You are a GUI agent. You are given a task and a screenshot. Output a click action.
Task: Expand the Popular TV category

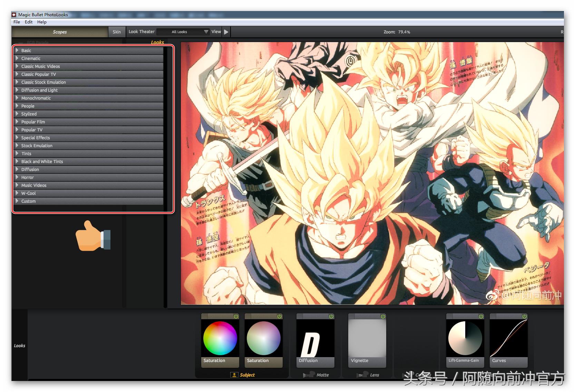pyautogui.click(x=88, y=130)
